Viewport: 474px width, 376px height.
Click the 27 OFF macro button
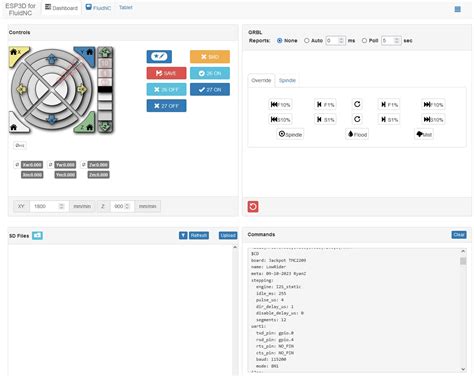click(x=166, y=106)
